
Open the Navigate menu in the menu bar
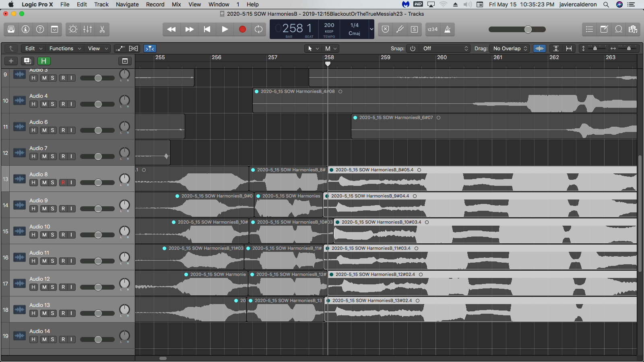[x=127, y=4]
